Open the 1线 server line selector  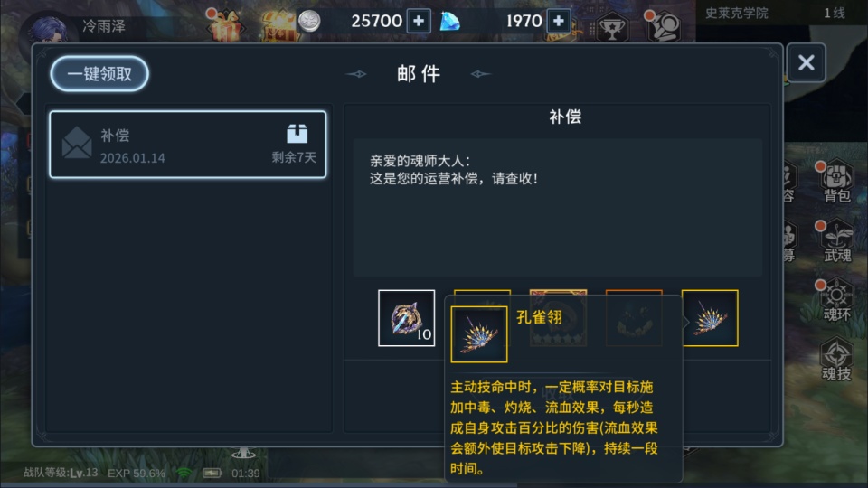pos(835,14)
